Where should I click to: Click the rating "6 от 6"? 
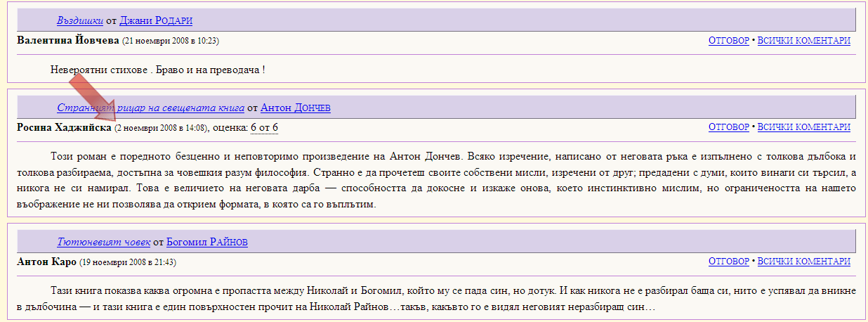coord(265,128)
